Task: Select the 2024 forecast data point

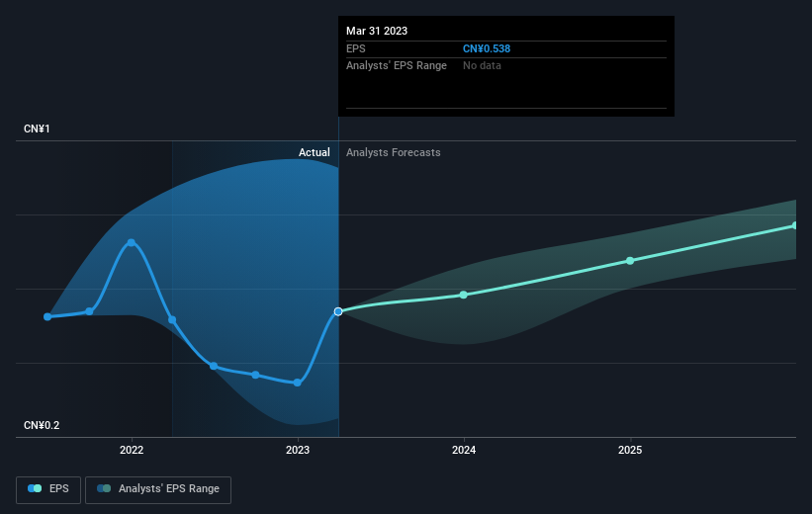Action: click(464, 295)
